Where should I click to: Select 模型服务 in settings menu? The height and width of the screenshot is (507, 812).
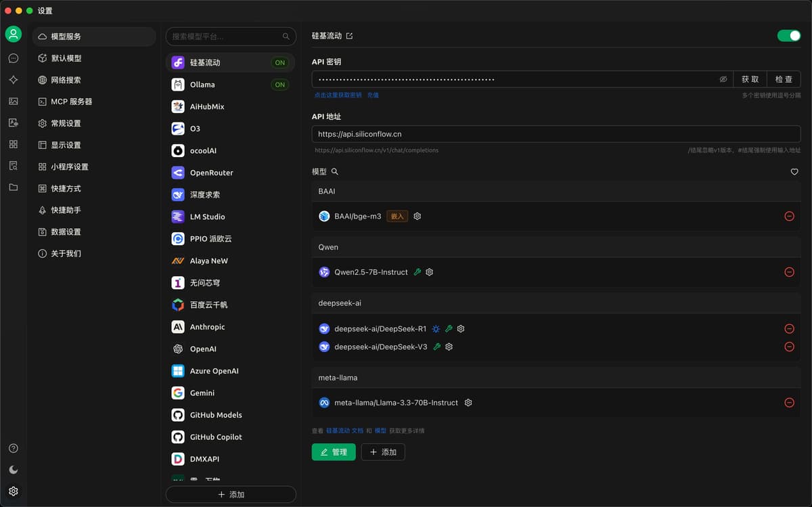pyautogui.click(x=94, y=37)
